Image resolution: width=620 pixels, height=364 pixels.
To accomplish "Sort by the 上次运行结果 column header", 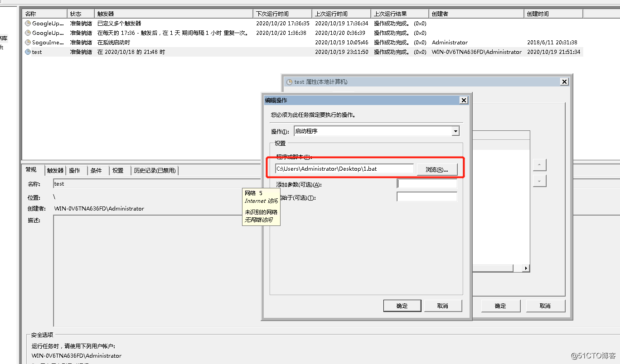I will 400,14.
